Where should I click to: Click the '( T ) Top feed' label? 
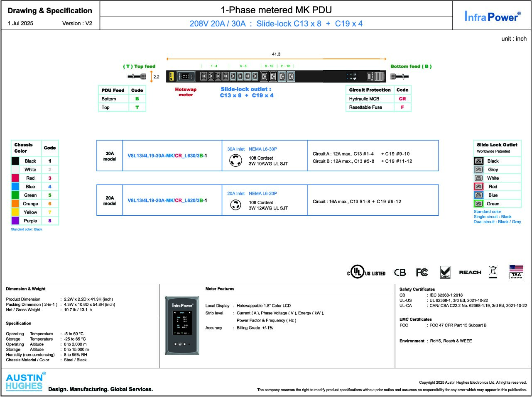tap(139, 66)
